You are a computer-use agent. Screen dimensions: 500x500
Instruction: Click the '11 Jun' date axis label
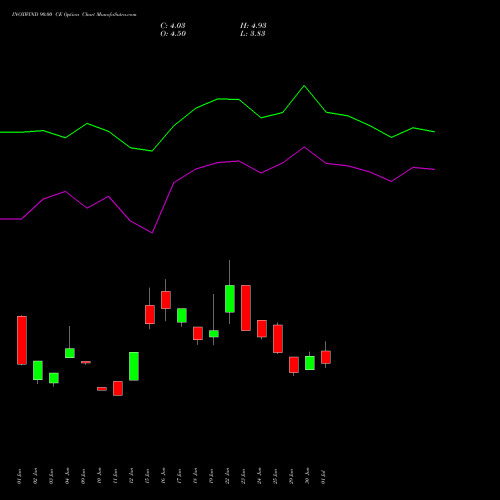[115, 476]
